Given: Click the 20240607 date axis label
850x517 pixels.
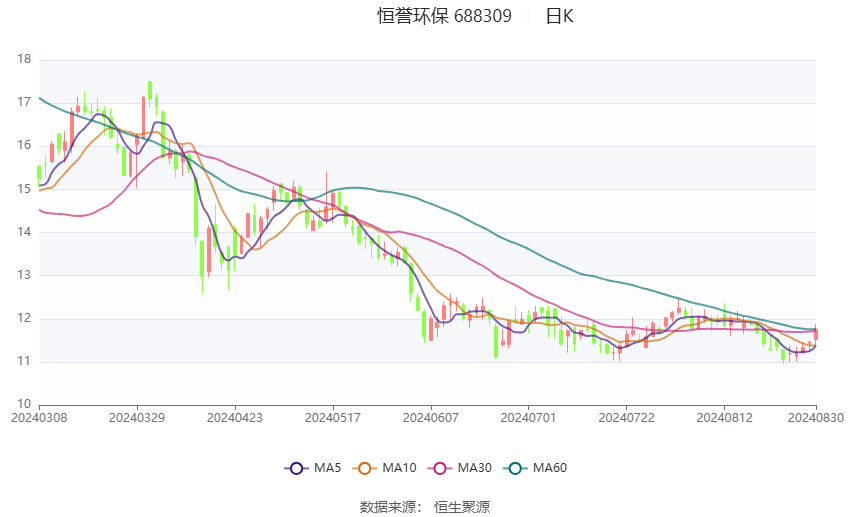Looking at the screenshot, I should click(x=429, y=416).
